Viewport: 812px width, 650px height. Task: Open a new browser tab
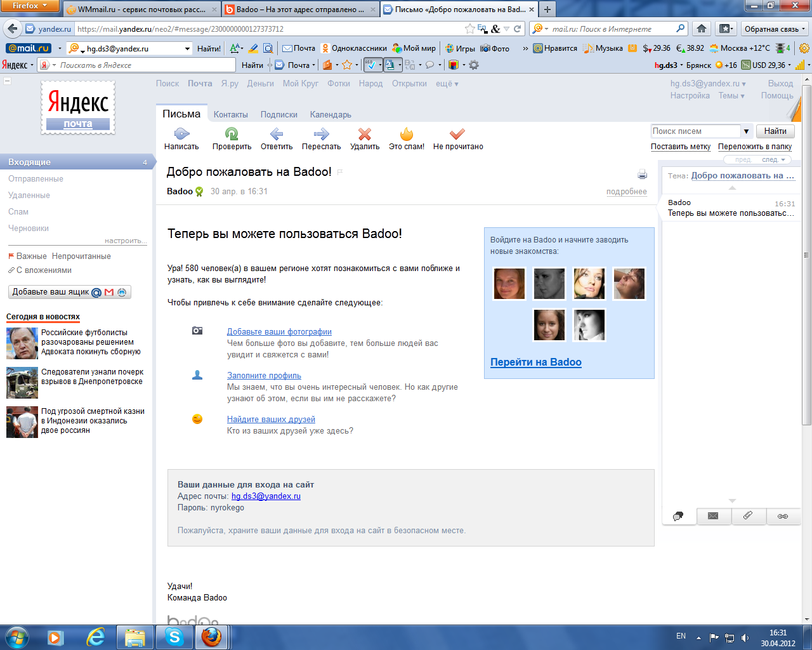pyautogui.click(x=547, y=10)
